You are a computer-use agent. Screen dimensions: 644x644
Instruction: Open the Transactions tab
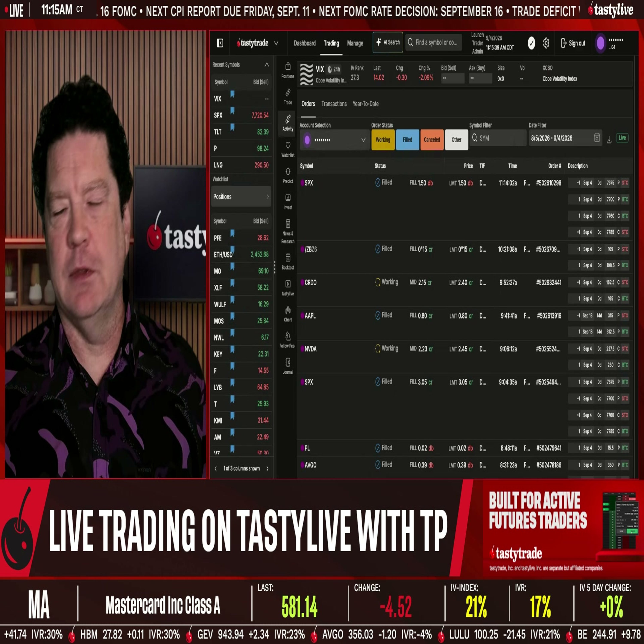point(334,104)
